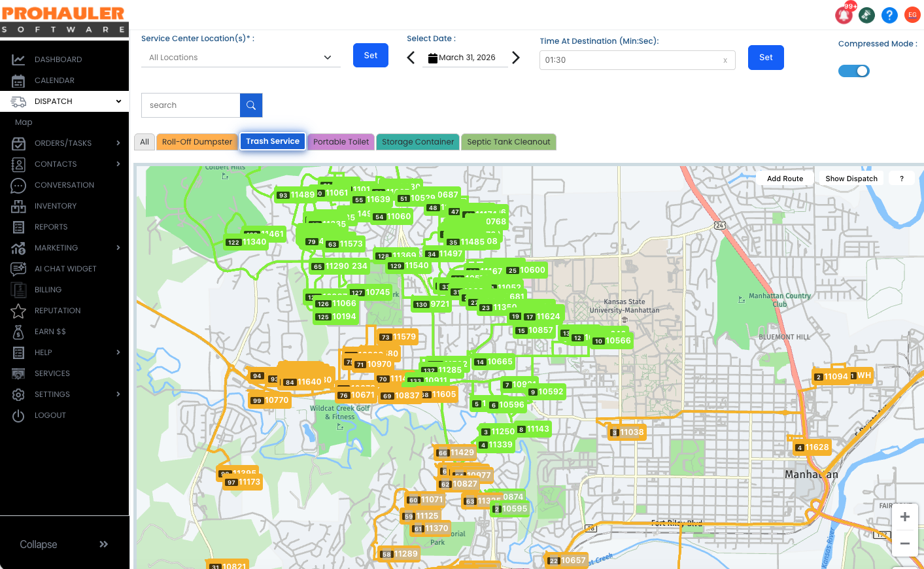Viewport: 924px width, 569px height.
Task: Click the Contacts icon
Action: tap(18, 164)
